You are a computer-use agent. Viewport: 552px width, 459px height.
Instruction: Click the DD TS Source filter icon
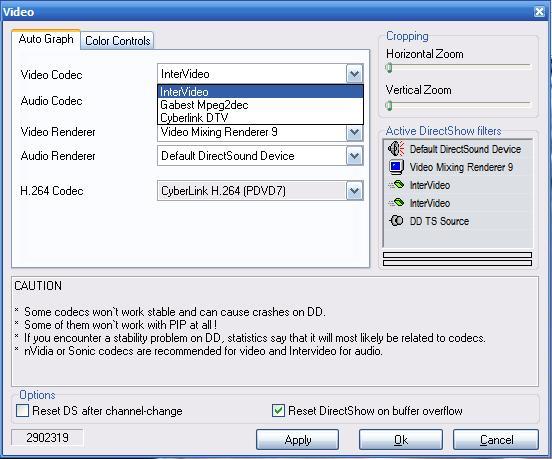pyautogui.click(x=396, y=221)
